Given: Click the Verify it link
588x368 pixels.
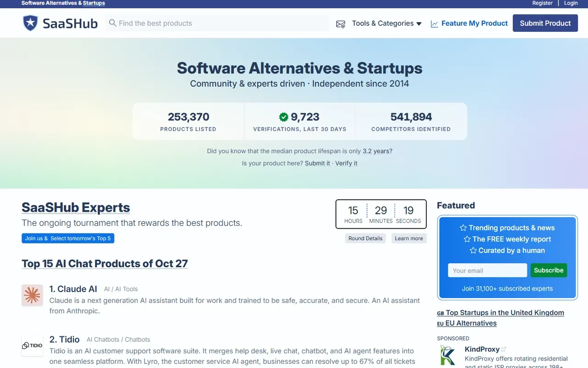Looking at the screenshot, I should (x=346, y=163).
